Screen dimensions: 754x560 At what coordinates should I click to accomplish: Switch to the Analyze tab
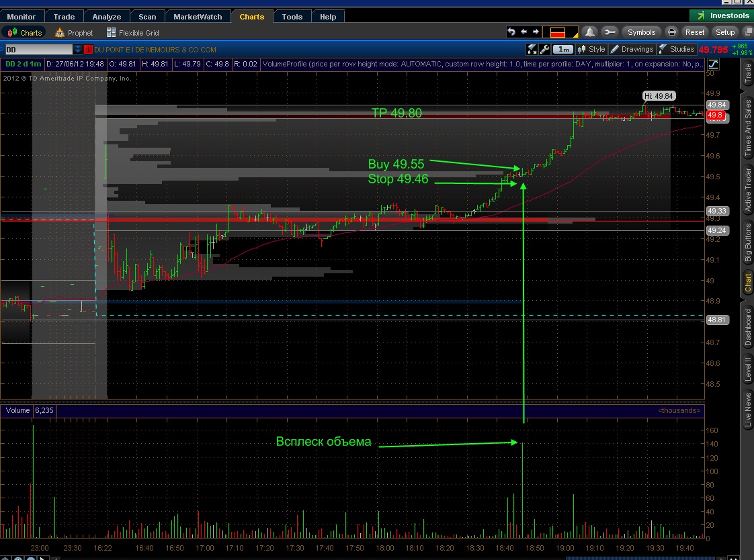[x=106, y=17]
